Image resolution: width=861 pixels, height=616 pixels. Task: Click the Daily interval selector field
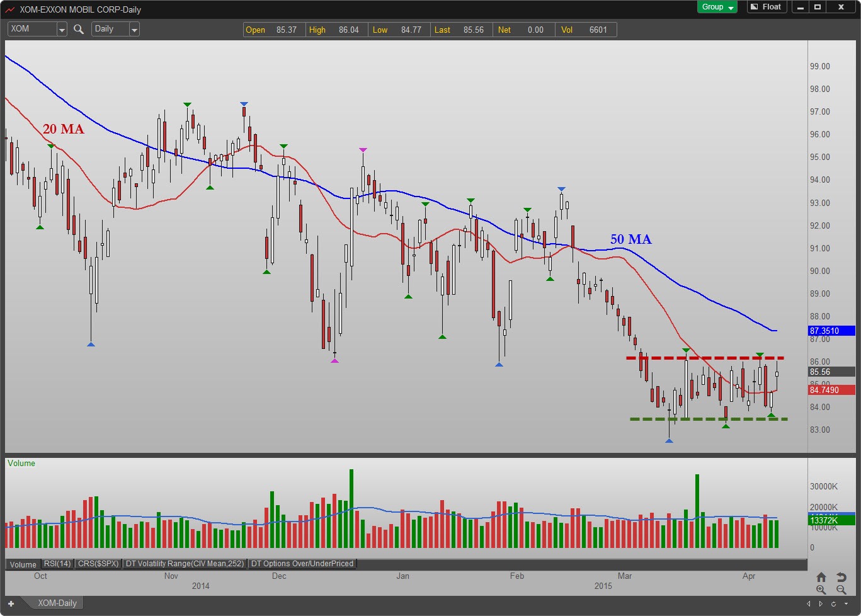[111, 29]
